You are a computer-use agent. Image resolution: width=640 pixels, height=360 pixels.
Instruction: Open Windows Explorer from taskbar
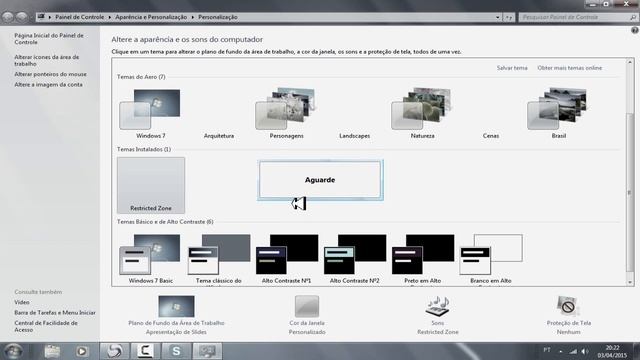[x=52, y=351]
